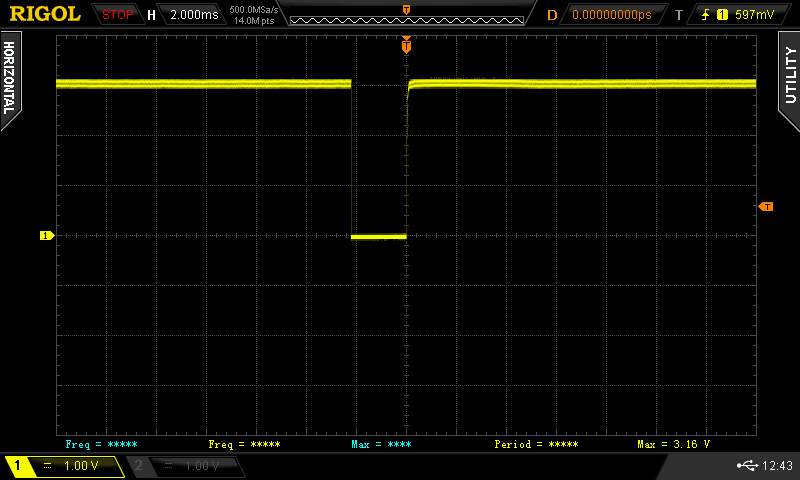The width and height of the screenshot is (800, 480).
Task: Click the red STOP run status indicator
Action: pos(118,15)
